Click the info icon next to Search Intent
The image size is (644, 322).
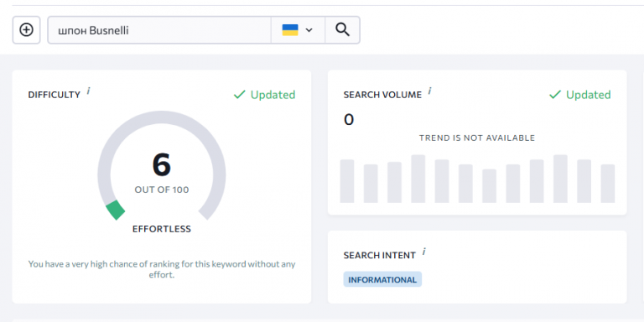pos(423,252)
